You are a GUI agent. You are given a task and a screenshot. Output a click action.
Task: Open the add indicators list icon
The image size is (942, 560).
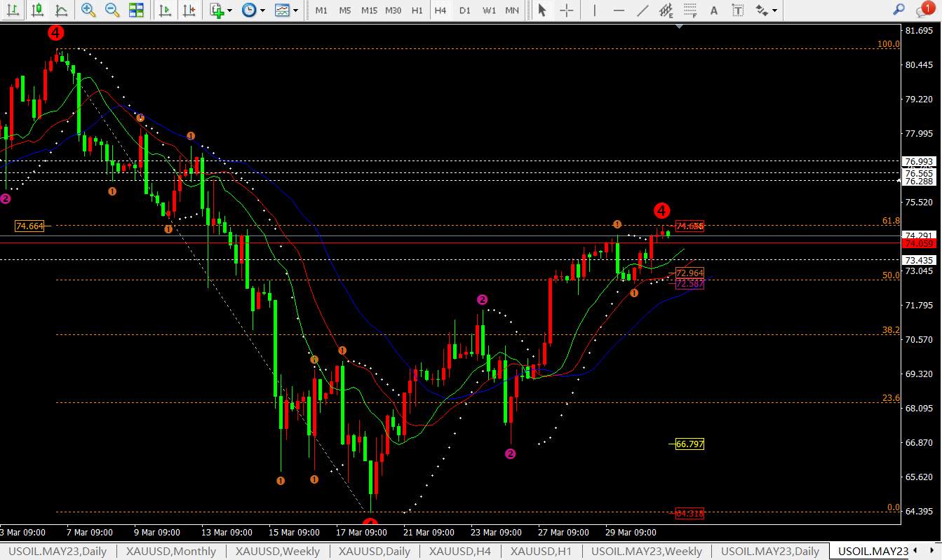coord(217,11)
